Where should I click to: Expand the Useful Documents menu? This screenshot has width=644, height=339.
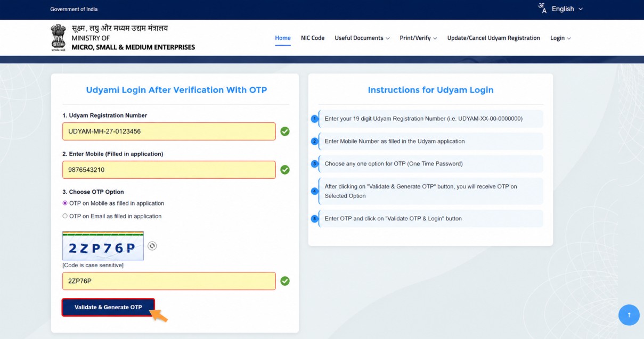click(x=362, y=38)
